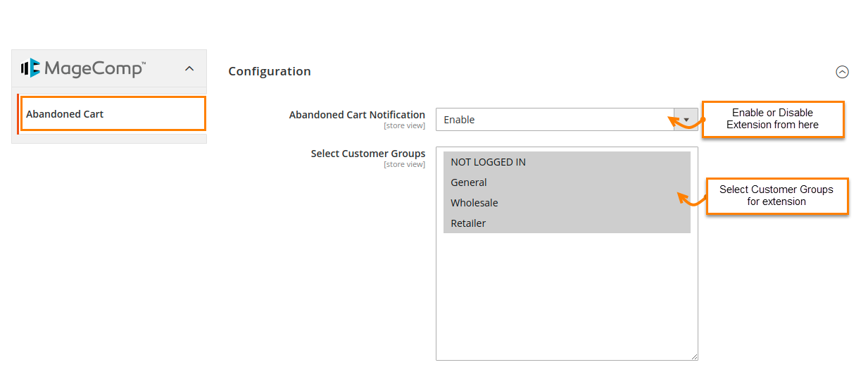Collapse the MageComp sidebar section chevron
This screenshot has height=391, width=868.
pyautogui.click(x=189, y=68)
